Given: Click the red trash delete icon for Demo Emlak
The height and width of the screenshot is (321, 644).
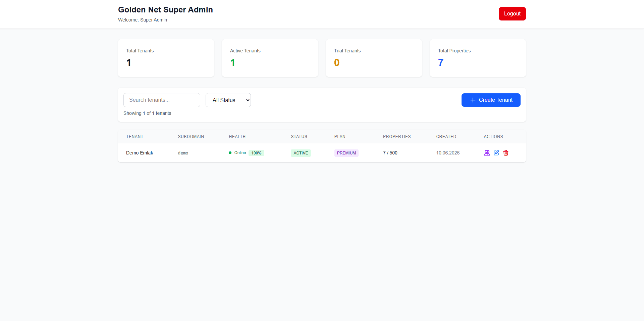Looking at the screenshot, I should pos(506,153).
